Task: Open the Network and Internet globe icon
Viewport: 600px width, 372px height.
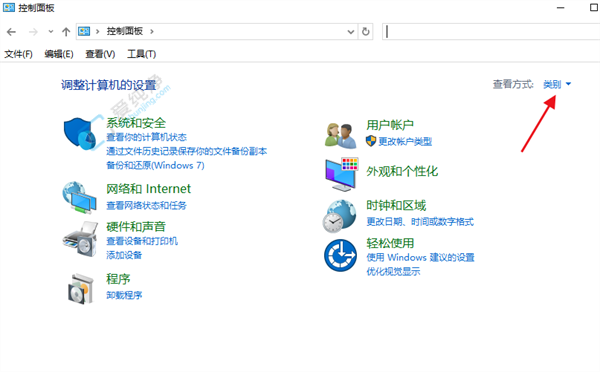Action: (x=80, y=197)
